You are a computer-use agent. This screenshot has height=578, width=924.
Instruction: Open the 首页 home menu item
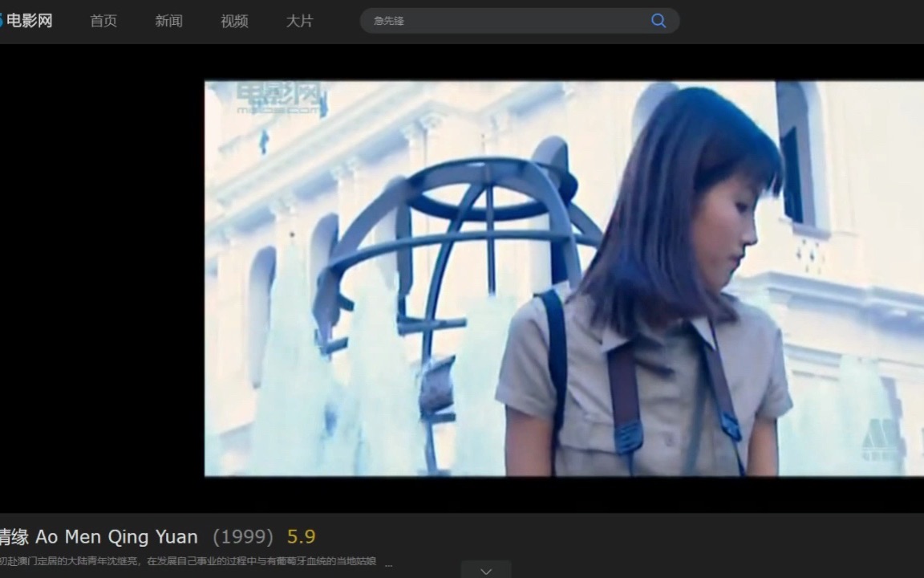coord(103,21)
